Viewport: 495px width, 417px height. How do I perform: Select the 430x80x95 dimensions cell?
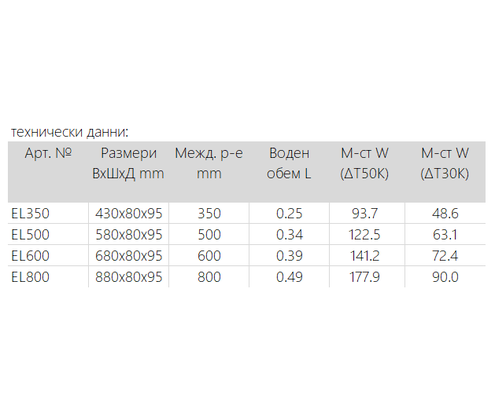pos(129,213)
